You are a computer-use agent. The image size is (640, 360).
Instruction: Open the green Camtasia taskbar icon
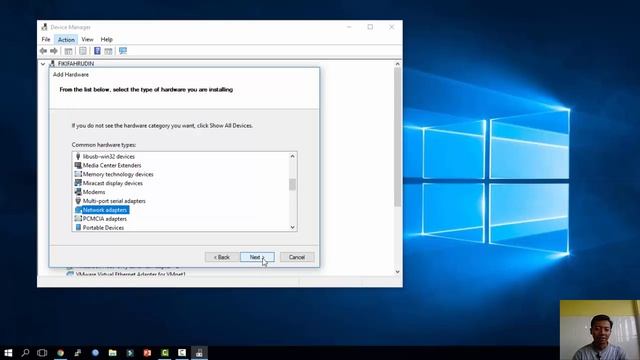click(165, 353)
